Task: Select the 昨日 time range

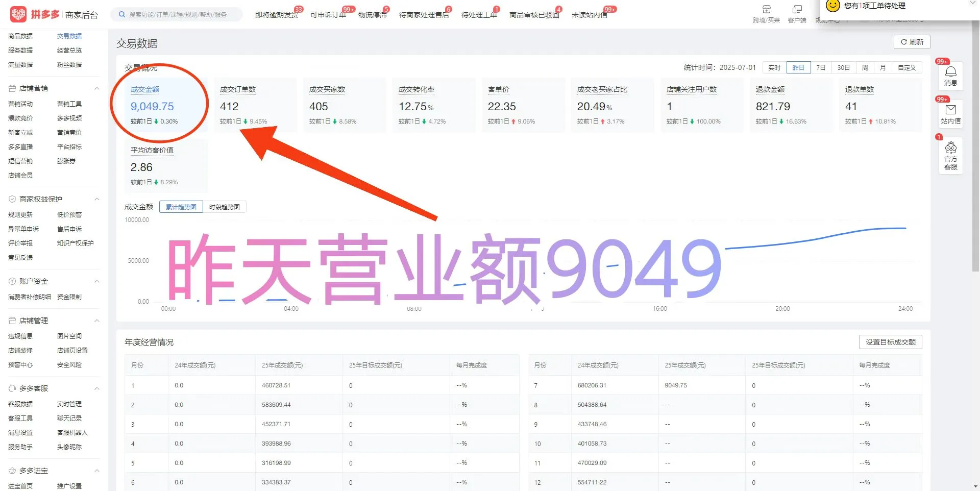Action: tap(798, 67)
